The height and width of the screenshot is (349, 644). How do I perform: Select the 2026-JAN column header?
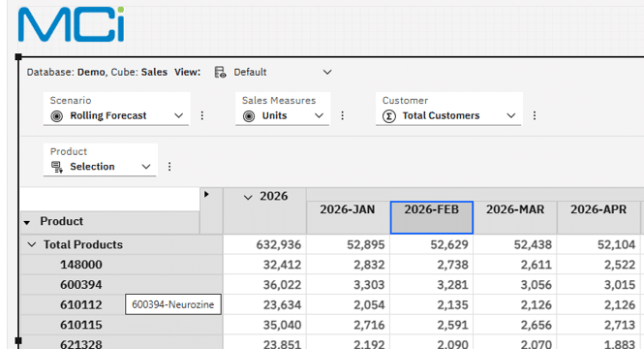coord(348,217)
